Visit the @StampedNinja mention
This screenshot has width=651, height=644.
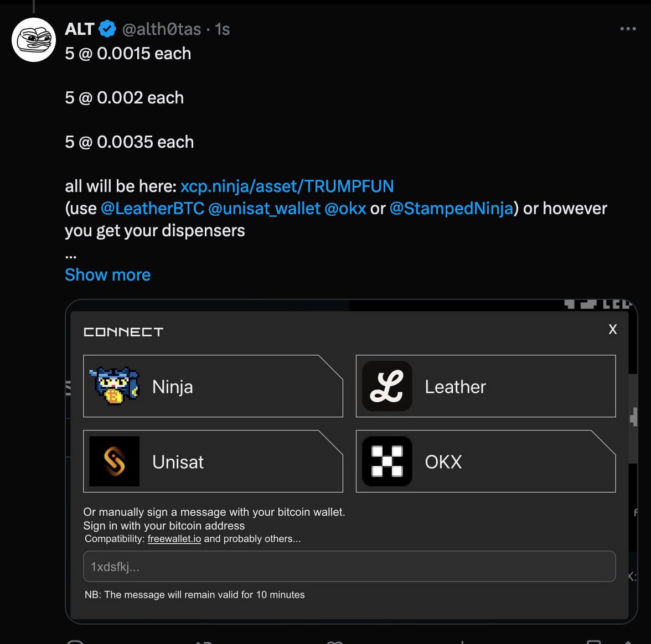pos(451,209)
